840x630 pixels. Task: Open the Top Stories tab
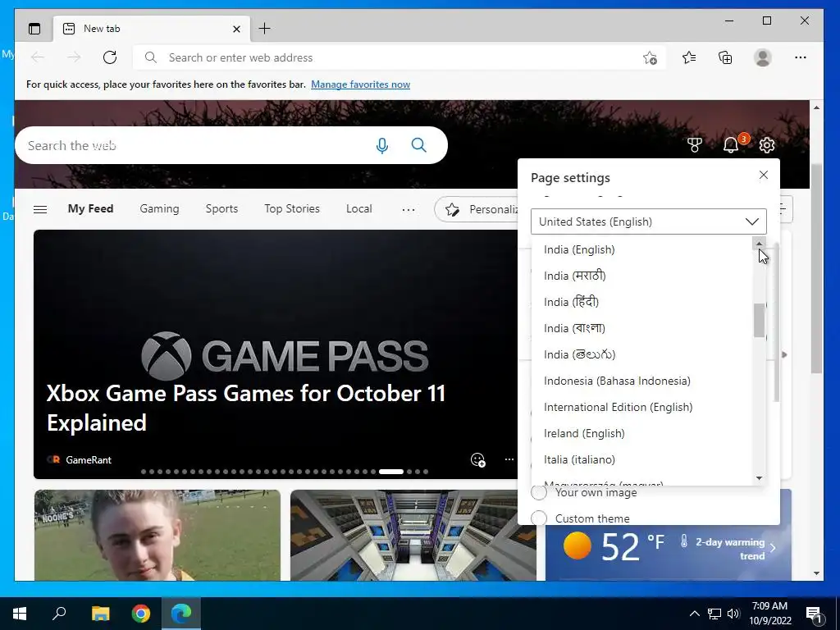click(x=292, y=209)
